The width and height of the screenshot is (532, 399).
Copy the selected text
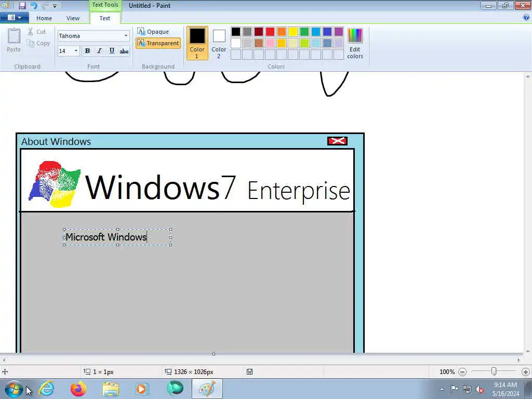coord(38,43)
